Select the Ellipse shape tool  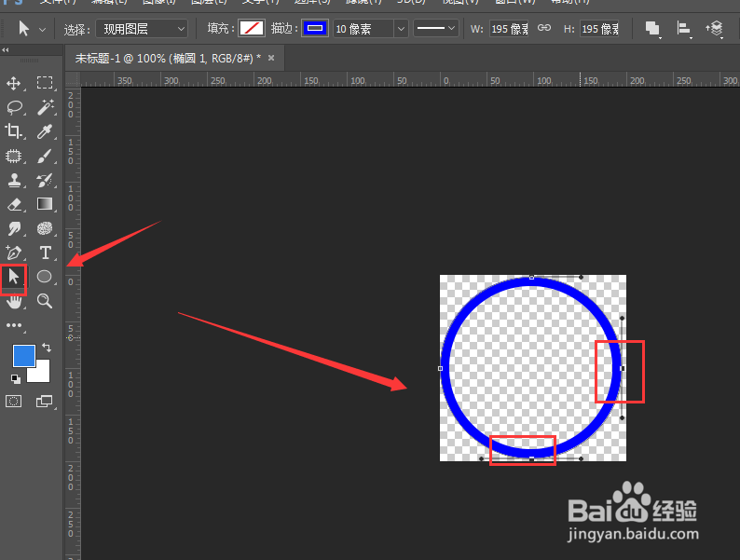tap(45, 277)
